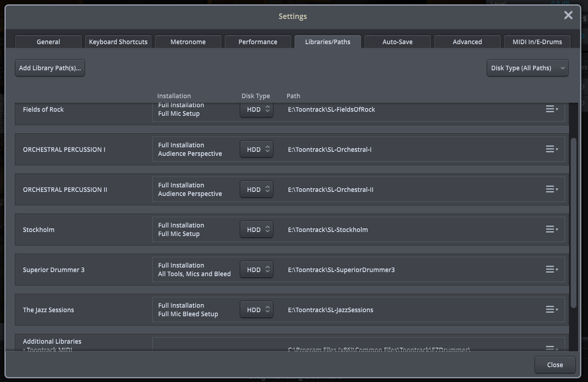The height and width of the screenshot is (382, 588).
Task: Click 'Full Mic Bleed Setup' installation text
Action: pos(188,314)
